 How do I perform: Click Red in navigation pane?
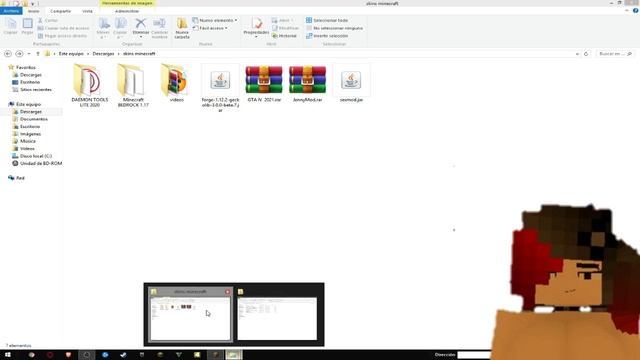(20, 178)
